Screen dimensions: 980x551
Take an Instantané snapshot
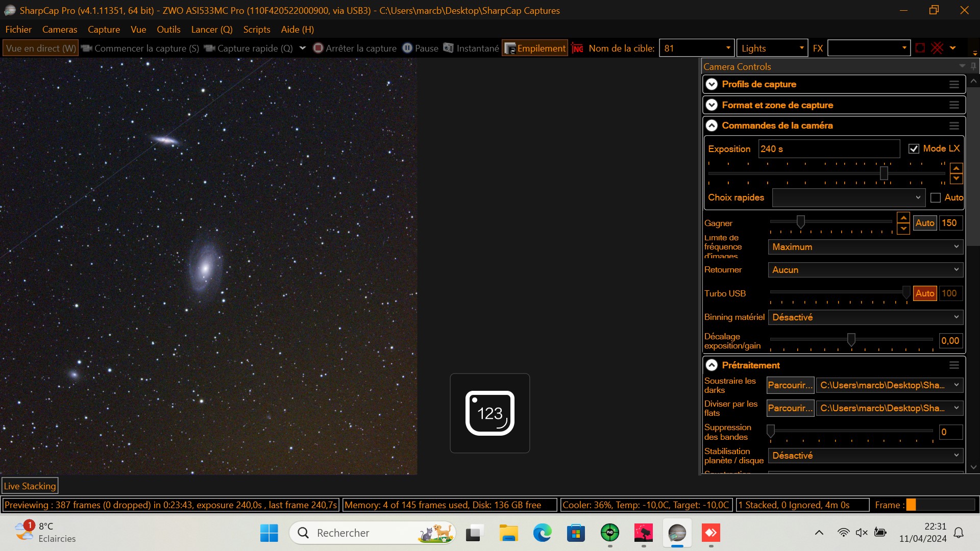pos(471,48)
